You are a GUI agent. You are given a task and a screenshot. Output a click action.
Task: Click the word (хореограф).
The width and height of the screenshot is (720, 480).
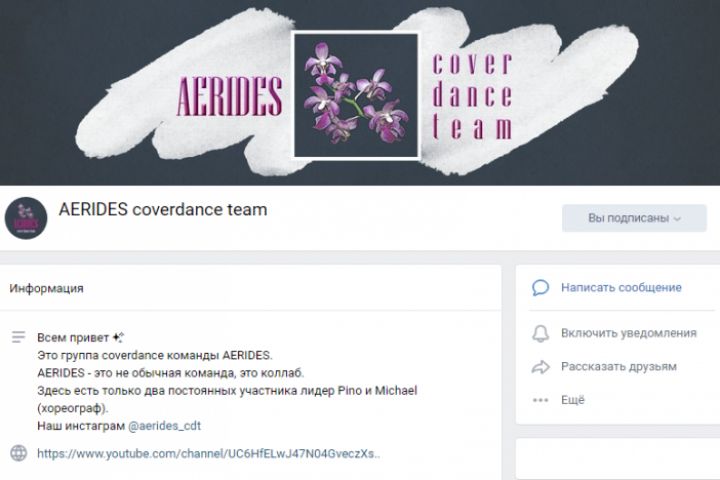click(73, 408)
